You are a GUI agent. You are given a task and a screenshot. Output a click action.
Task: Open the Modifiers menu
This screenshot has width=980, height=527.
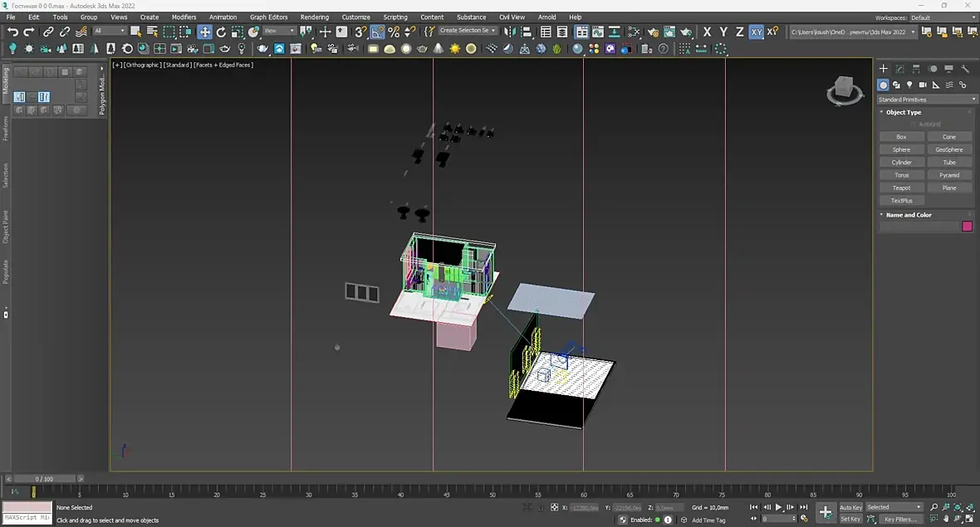point(184,17)
